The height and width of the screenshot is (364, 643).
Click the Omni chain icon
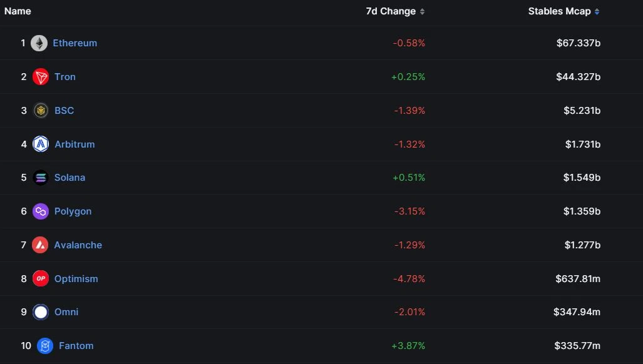(41, 312)
